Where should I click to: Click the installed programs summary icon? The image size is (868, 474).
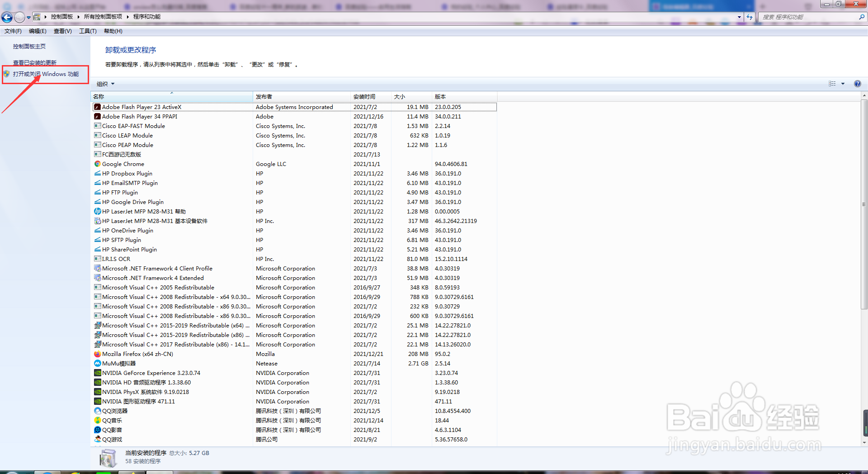tap(108, 458)
